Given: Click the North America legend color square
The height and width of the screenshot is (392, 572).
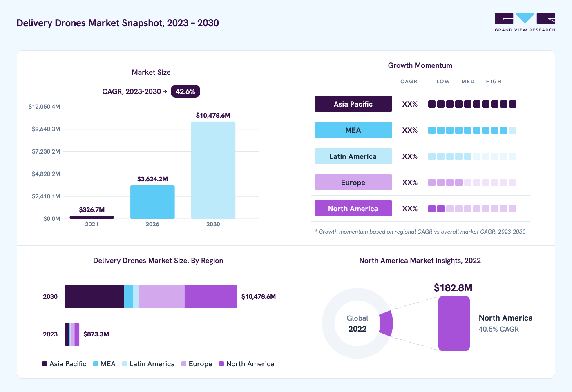Looking at the screenshot, I should [221, 364].
